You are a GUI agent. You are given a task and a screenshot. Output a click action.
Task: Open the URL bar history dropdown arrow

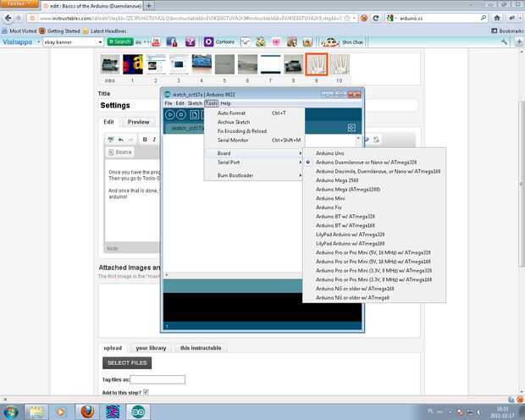354,18
